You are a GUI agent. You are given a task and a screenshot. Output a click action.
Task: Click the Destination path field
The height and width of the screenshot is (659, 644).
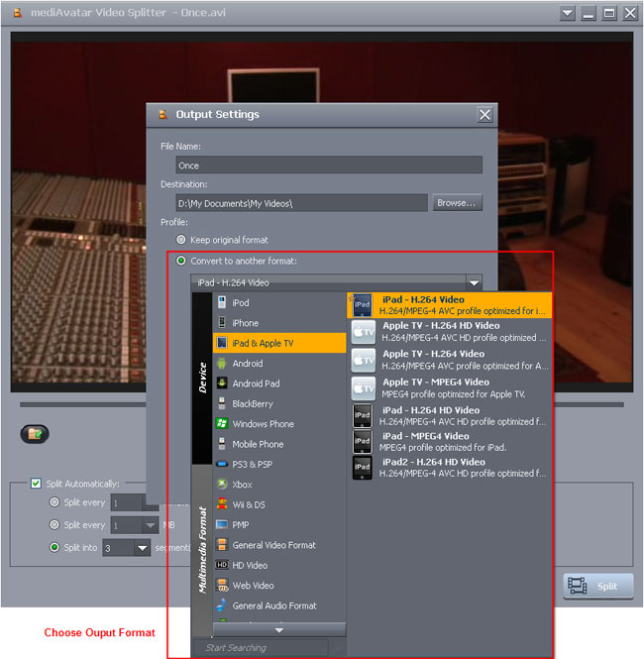(x=301, y=203)
